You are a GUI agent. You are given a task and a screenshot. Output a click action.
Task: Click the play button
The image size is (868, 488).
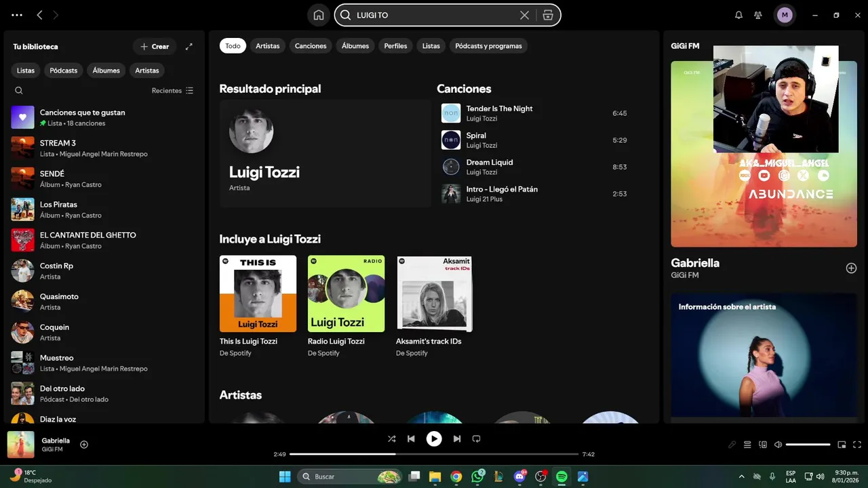(434, 439)
